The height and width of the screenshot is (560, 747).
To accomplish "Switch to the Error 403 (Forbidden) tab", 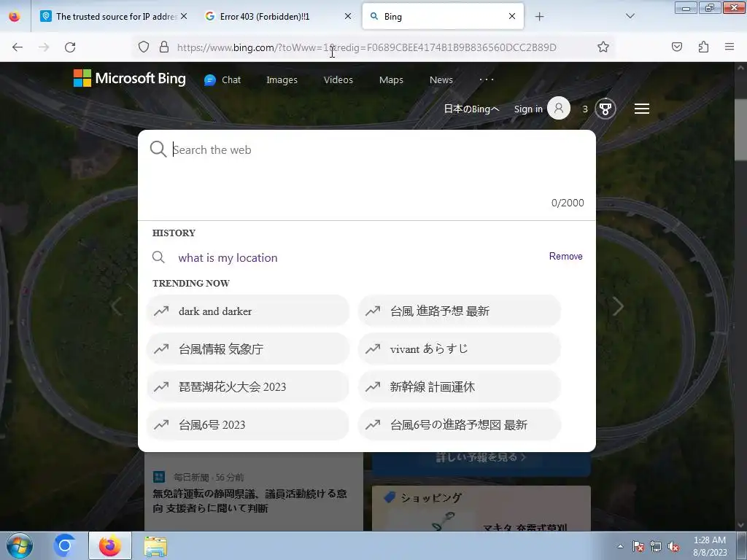I will 279,16.
